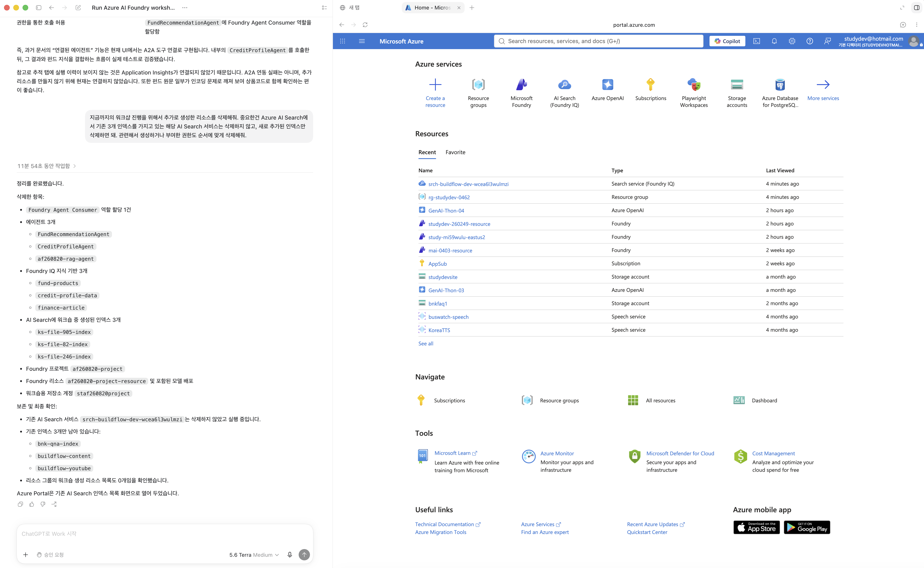
Task: Select the 새 탭 browser tab
Action: tap(350, 7)
